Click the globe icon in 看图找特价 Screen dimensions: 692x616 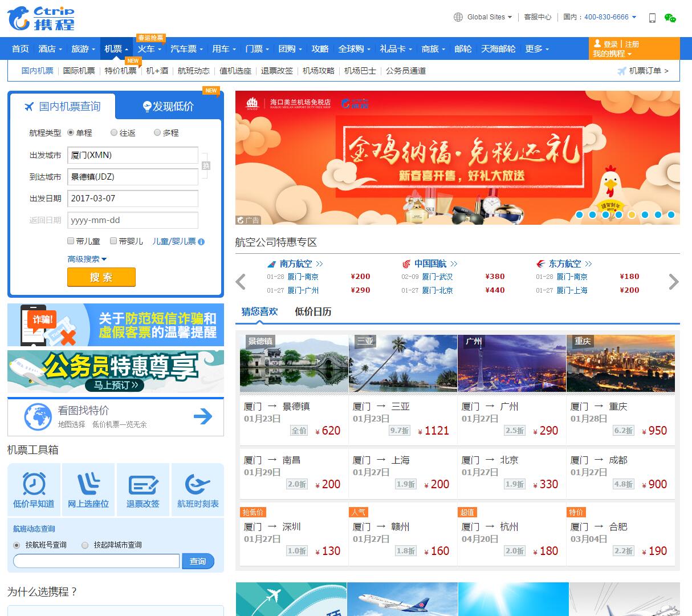click(x=38, y=417)
